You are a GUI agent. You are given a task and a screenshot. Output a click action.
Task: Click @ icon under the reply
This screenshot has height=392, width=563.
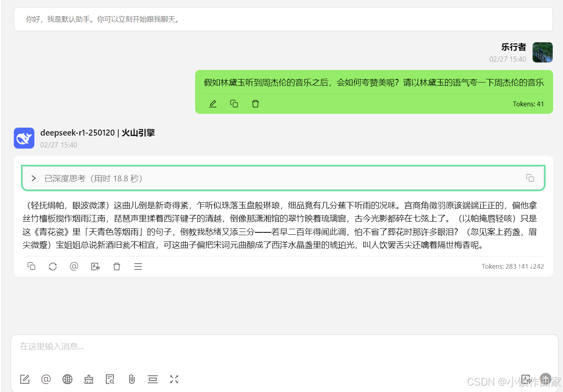tap(74, 266)
